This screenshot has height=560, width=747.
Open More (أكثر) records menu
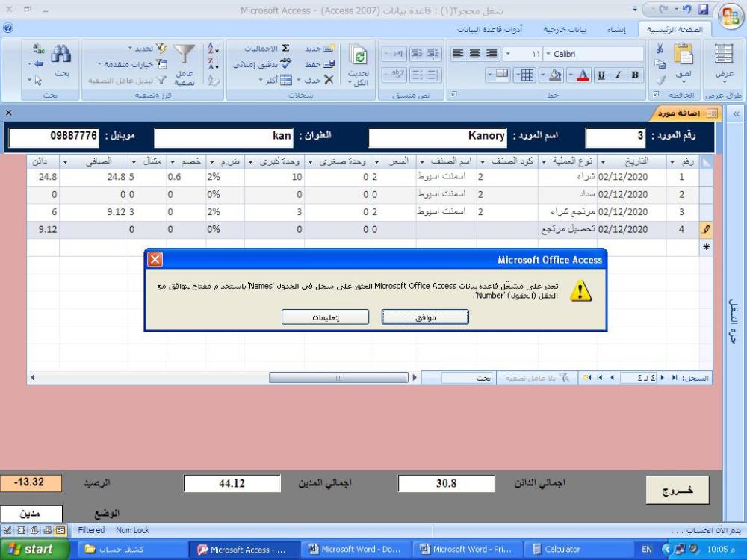pos(276,80)
